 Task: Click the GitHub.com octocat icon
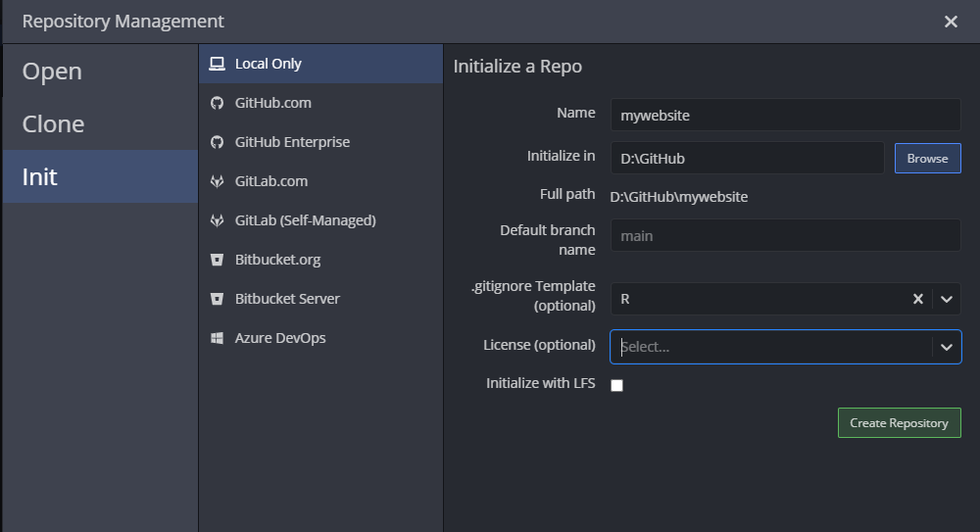pos(217,103)
